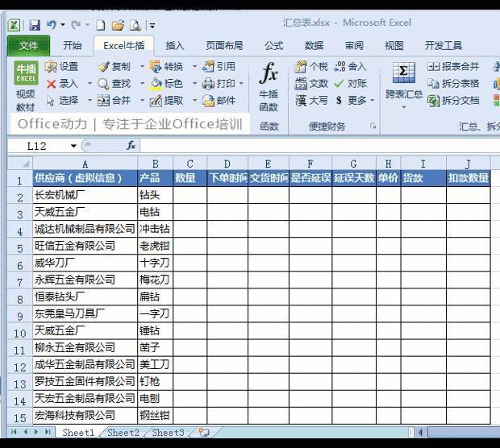Select the row 5 header
500x448 pixels.
pos(20,247)
